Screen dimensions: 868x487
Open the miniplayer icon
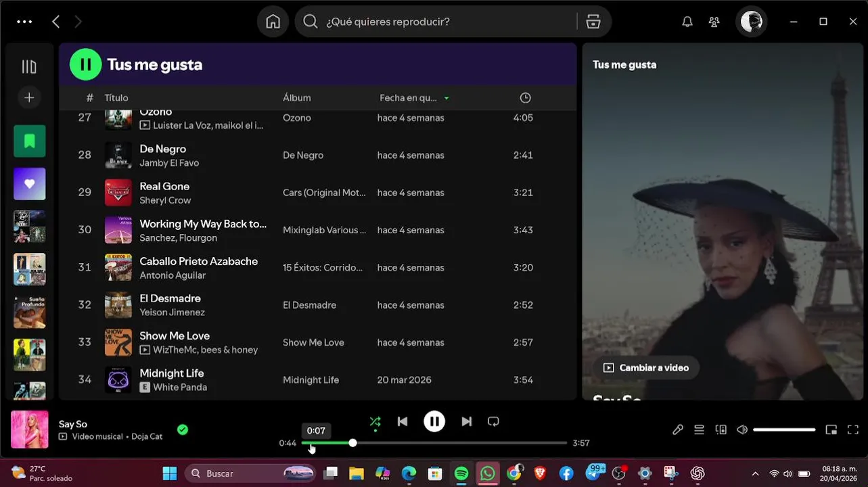(831, 430)
